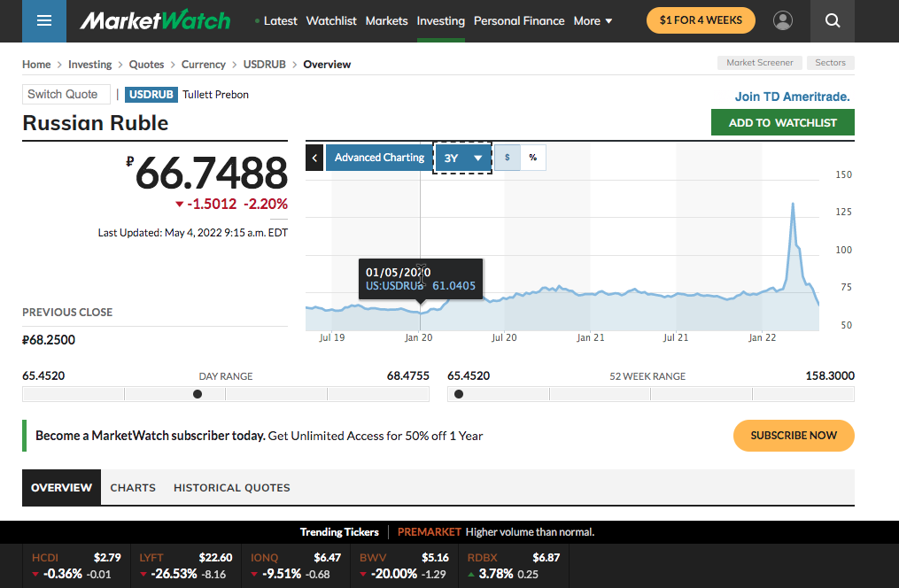Open the hamburger navigation menu
The image size is (899, 588).
(44, 21)
